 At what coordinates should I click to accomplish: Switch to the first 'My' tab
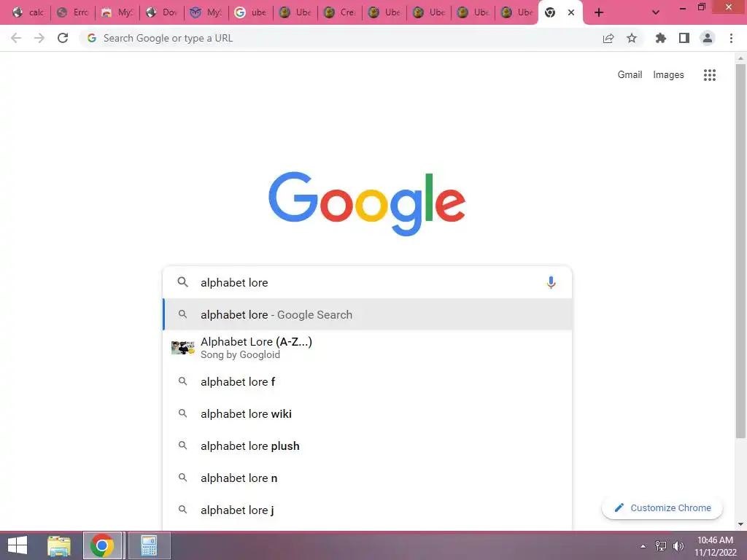[117, 12]
